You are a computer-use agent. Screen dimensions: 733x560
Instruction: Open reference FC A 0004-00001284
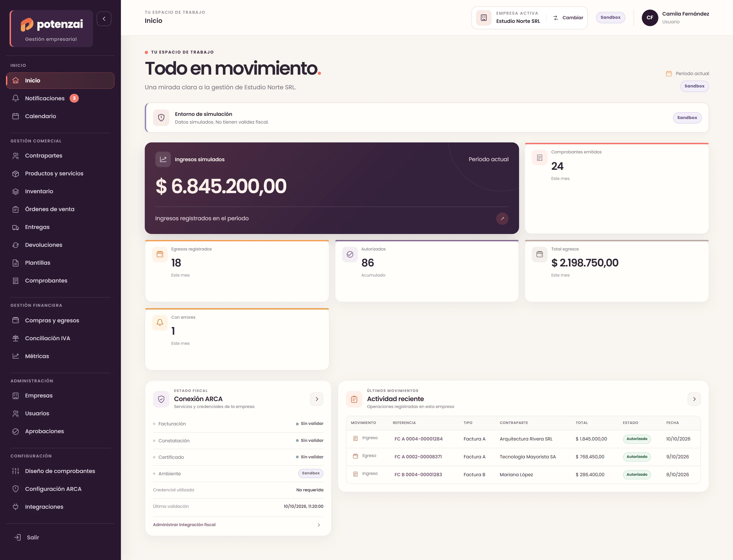tap(418, 439)
